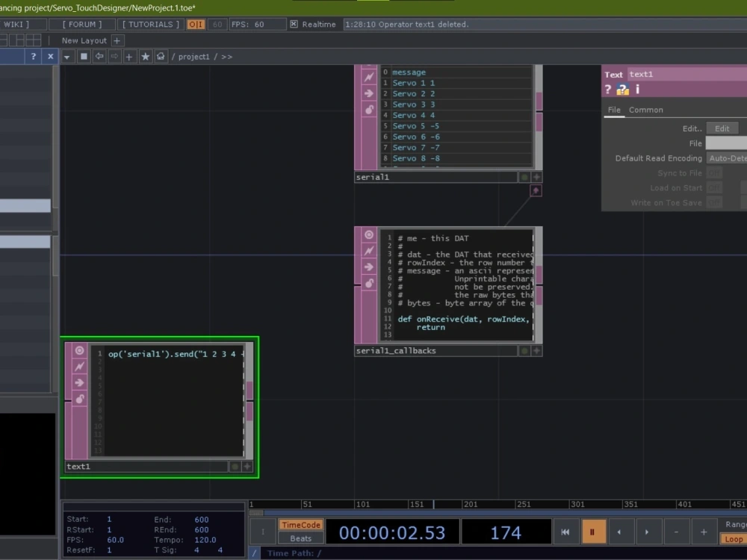Switch time display to Beats

[x=300, y=538]
